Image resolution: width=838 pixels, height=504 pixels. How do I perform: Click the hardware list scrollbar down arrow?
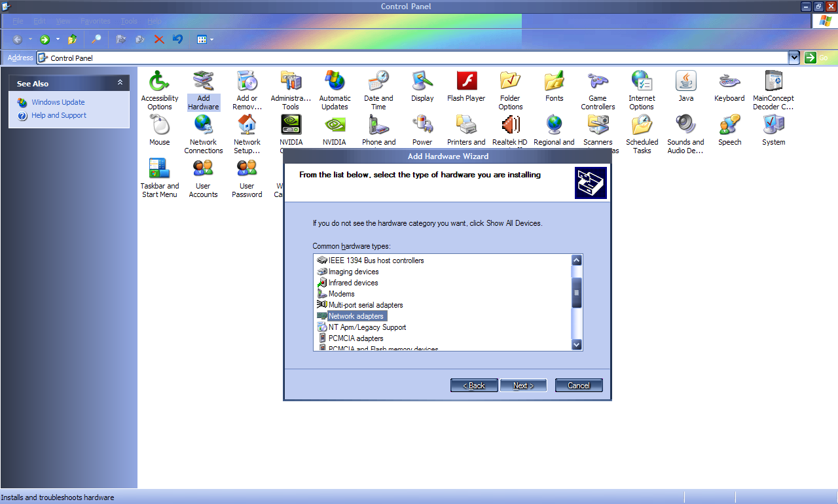[x=576, y=344]
